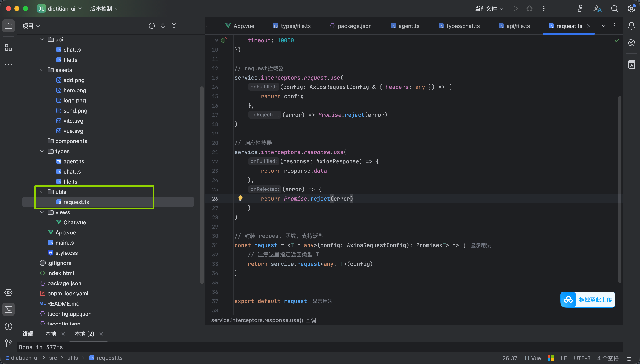The width and height of the screenshot is (640, 364).
Task: Debug the current file
Action: pos(529,8)
